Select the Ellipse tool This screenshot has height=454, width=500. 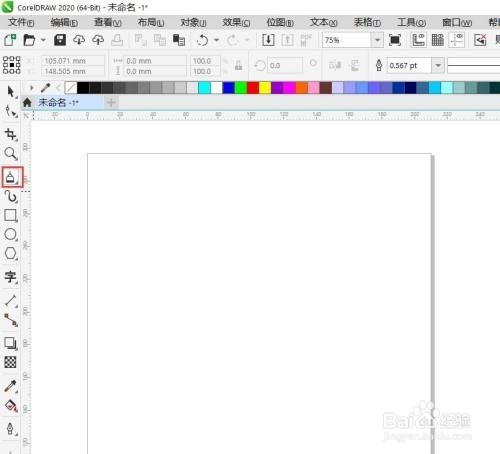[10, 235]
